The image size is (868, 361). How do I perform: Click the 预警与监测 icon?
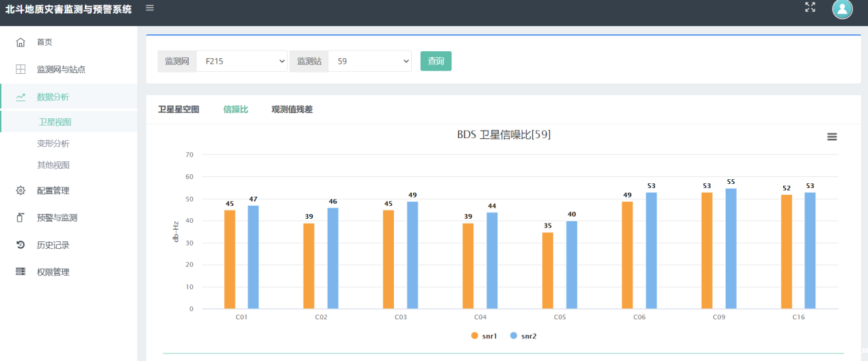tap(21, 218)
